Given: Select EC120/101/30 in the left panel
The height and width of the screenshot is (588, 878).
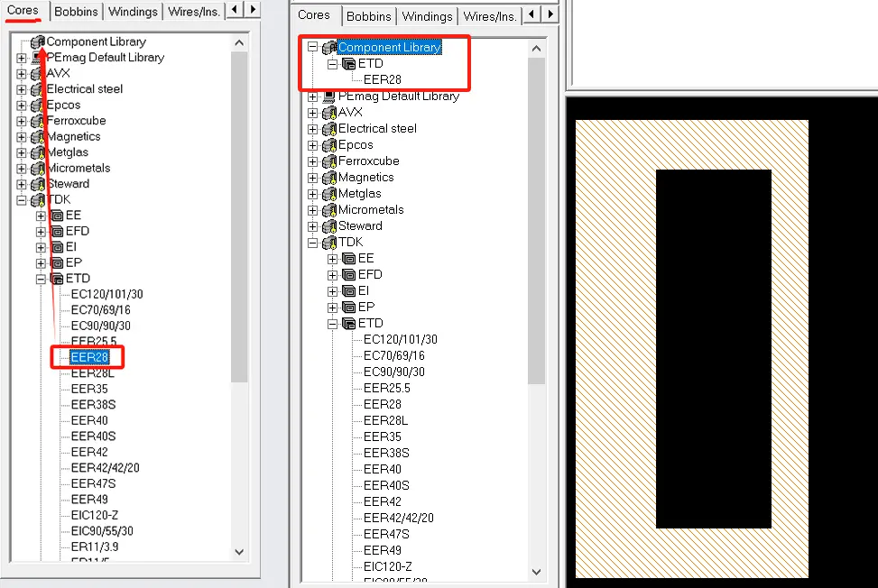Looking at the screenshot, I should coord(107,294).
